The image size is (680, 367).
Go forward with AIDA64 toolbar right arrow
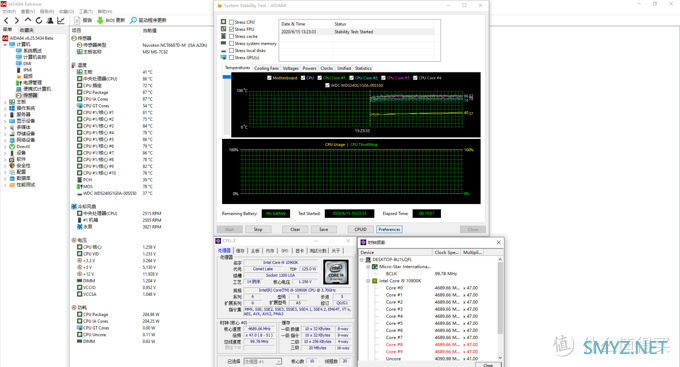pos(16,20)
